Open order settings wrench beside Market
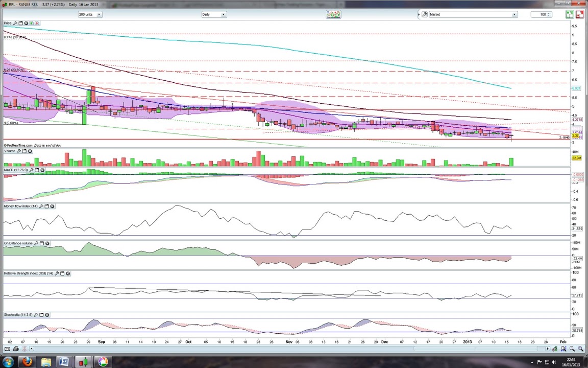The width and height of the screenshot is (588, 368). click(x=424, y=14)
